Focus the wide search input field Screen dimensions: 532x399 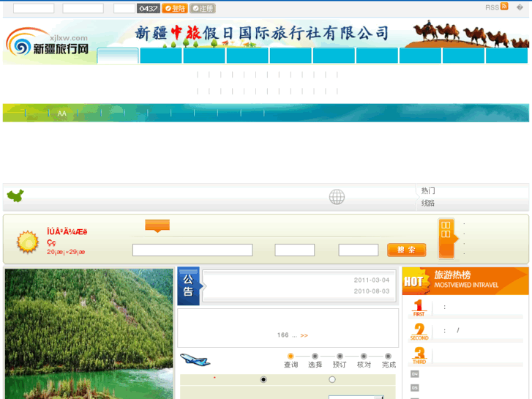tap(192, 250)
